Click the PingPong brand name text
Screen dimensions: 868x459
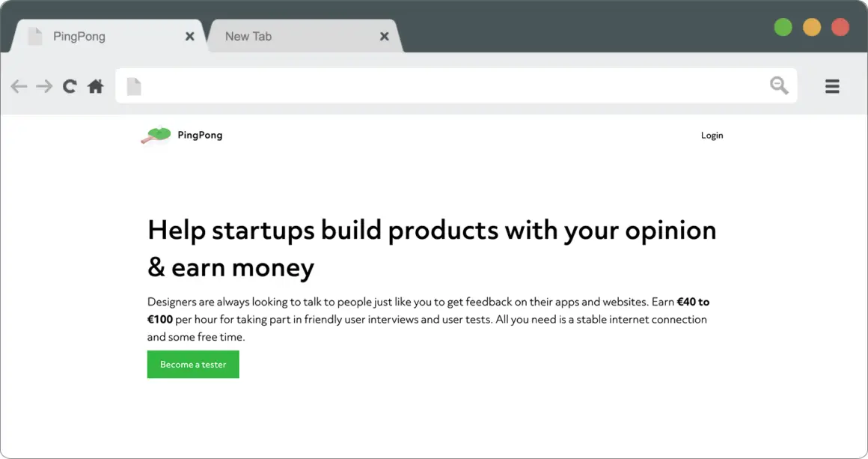pos(200,135)
